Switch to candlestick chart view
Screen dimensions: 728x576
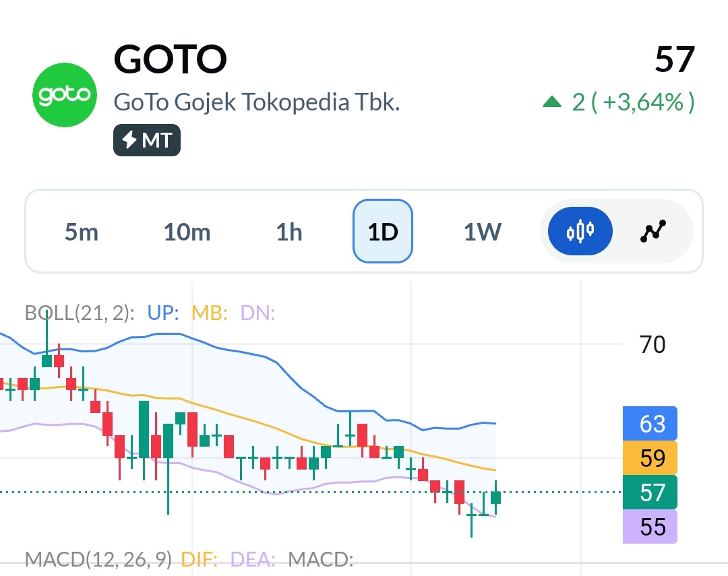[580, 230]
